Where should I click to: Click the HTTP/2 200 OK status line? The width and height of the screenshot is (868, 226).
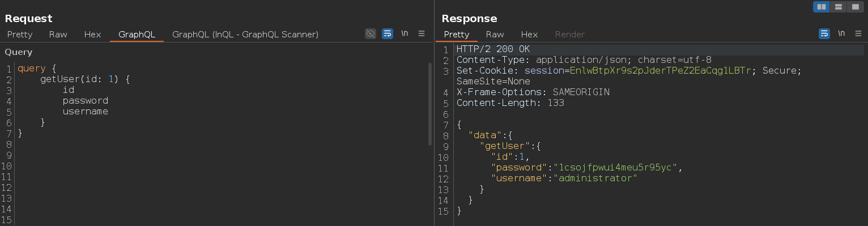pyautogui.click(x=493, y=49)
